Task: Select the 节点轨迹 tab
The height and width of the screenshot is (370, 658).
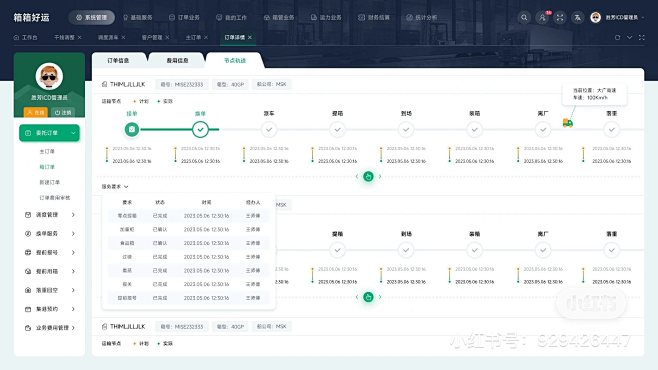Action: pos(235,60)
